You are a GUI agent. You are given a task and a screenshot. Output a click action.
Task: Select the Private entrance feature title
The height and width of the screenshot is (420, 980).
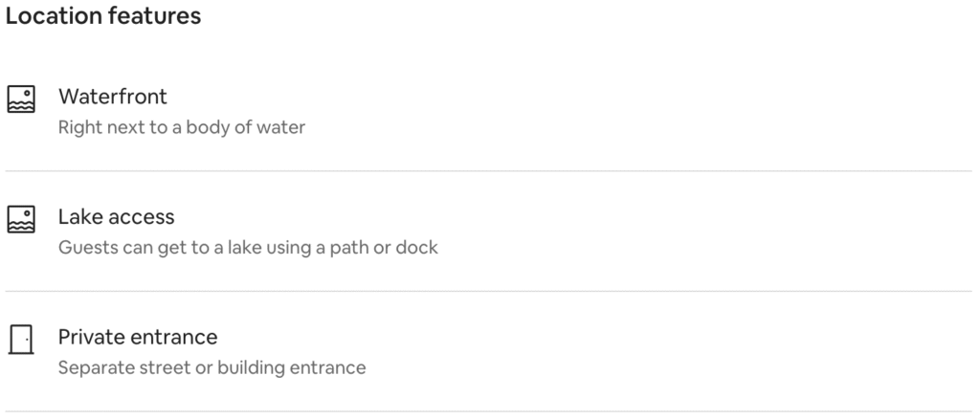(138, 337)
